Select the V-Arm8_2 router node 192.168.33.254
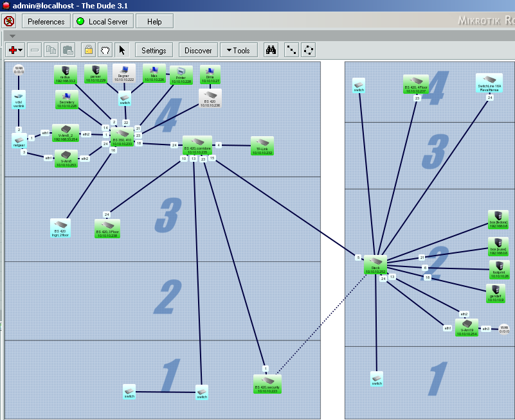 [x=66, y=133]
